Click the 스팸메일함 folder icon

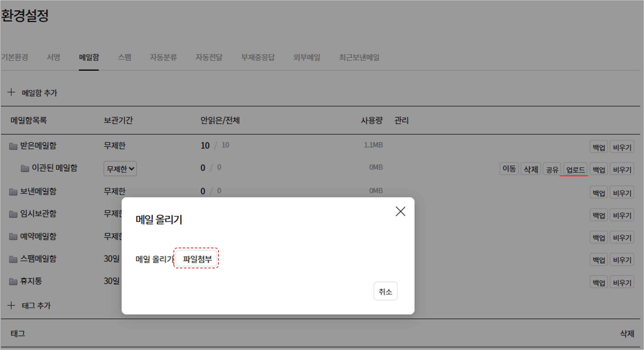(x=13, y=259)
